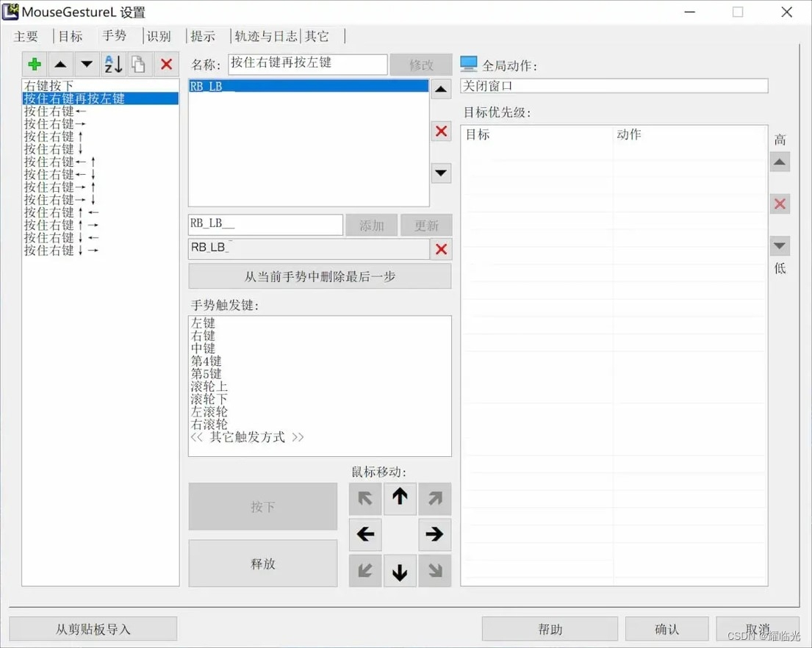
Task: Add mouse move down arrow
Action: tap(400, 570)
